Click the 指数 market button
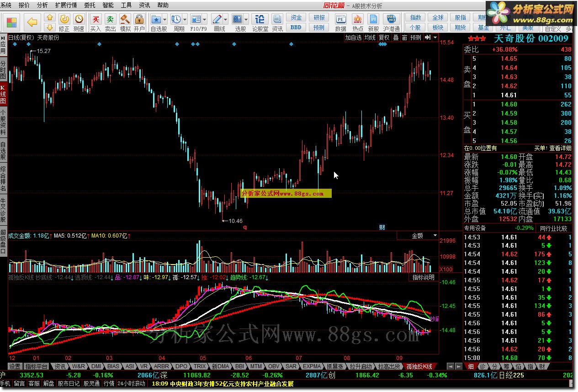578x392 pixels. [x=416, y=17]
